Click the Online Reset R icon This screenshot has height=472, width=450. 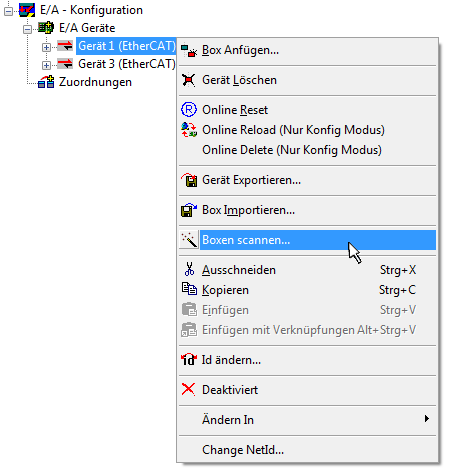click(x=189, y=110)
